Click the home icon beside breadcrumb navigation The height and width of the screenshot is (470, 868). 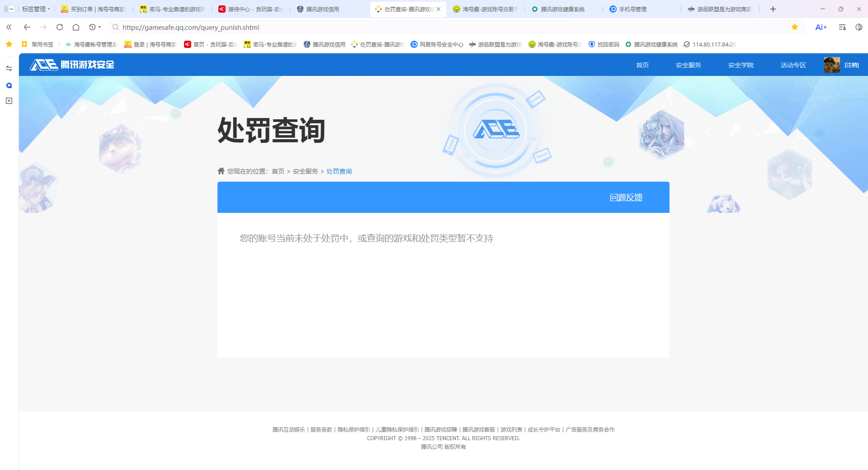221,171
